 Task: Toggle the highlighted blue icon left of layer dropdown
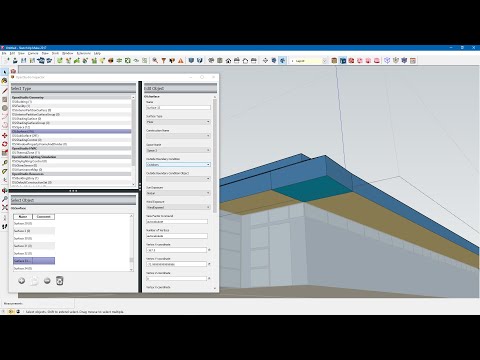pos(283,60)
